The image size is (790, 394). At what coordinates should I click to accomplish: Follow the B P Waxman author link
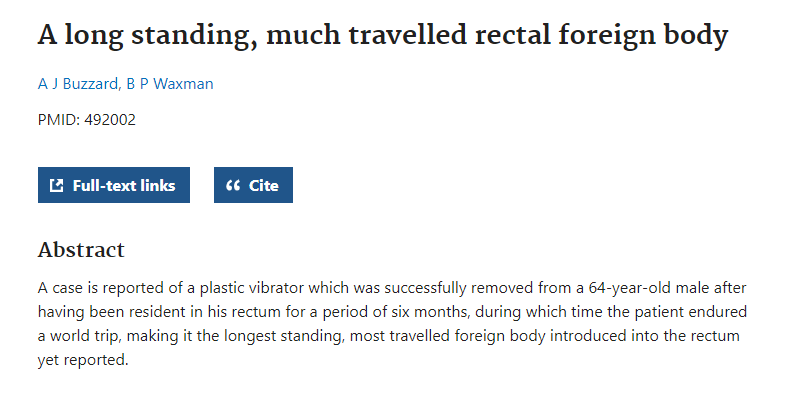pyautogui.click(x=170, y=84)
